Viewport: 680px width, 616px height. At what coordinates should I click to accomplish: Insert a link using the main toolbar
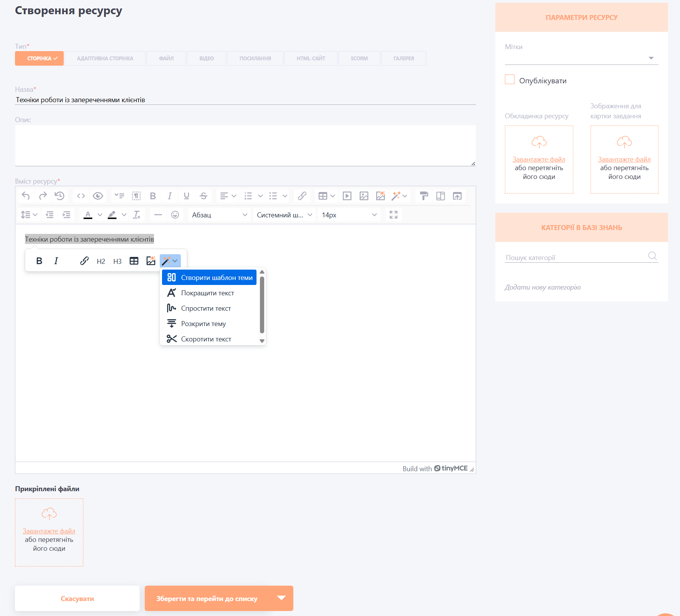302,196
